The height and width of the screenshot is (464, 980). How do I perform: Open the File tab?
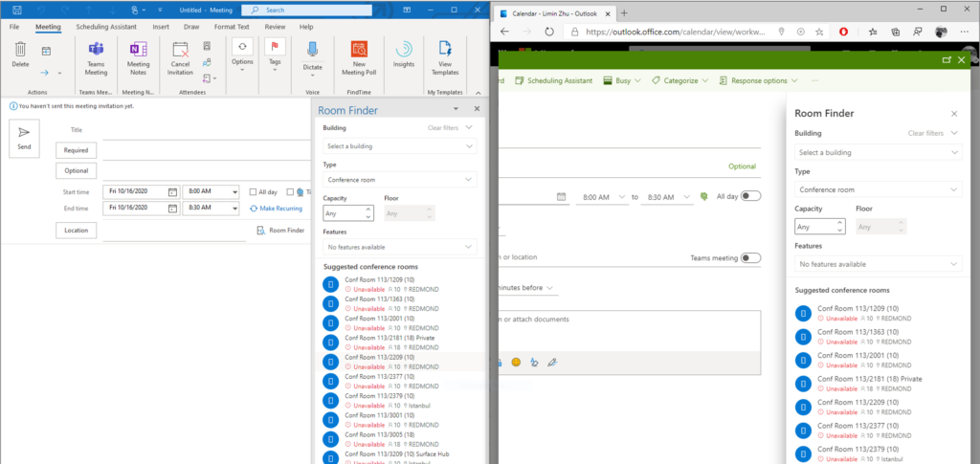click(x=14, y=27)
